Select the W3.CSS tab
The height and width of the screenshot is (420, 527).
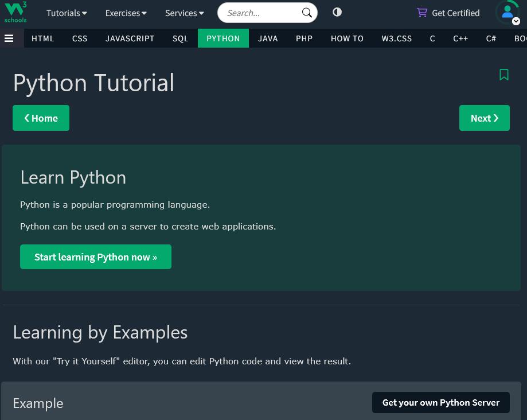point(397,38)
